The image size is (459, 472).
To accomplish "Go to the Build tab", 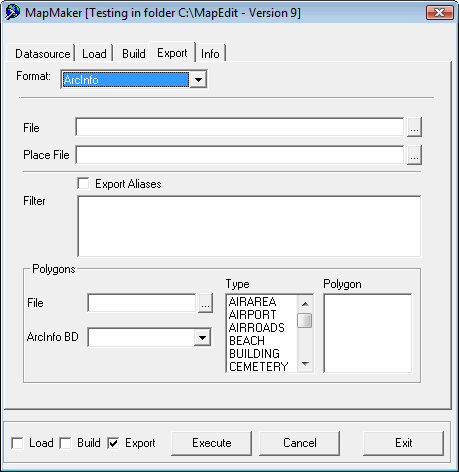I will coord(133,53).
